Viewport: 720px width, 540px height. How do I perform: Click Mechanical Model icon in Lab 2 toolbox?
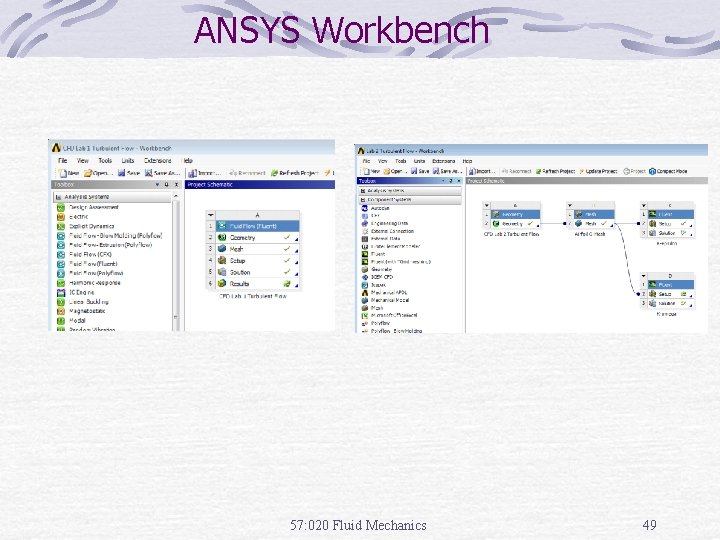click(365, 300)
